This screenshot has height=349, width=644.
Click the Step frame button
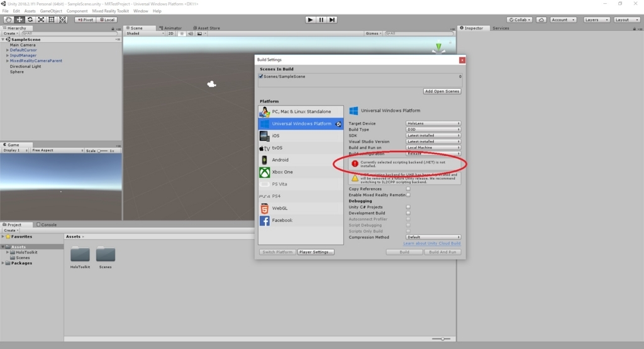pos(332,19)
